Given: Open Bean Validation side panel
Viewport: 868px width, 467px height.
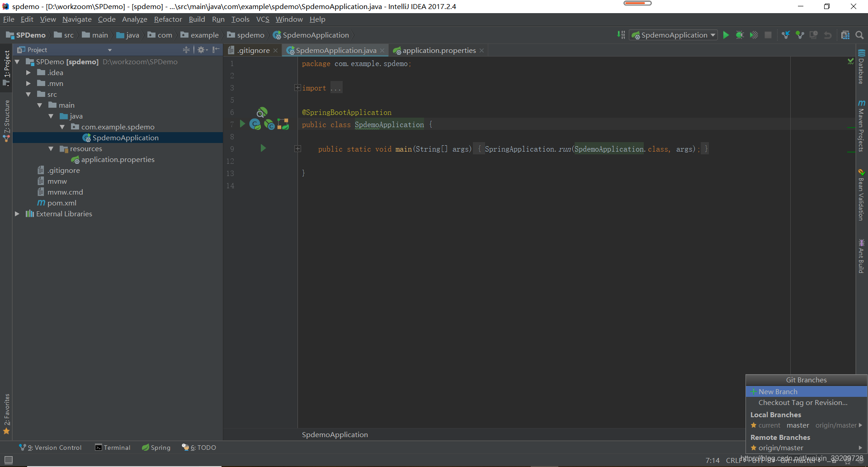Looking at the screenshot, I should pyautogui.click(x=861, y=195).
